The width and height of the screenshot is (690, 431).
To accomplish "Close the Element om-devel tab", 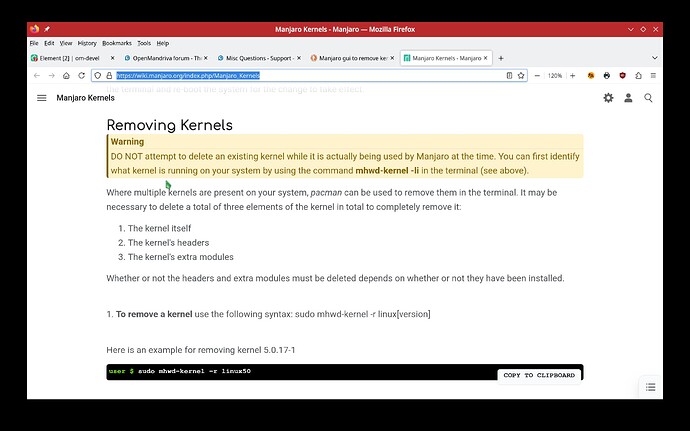I will point(112,58).
